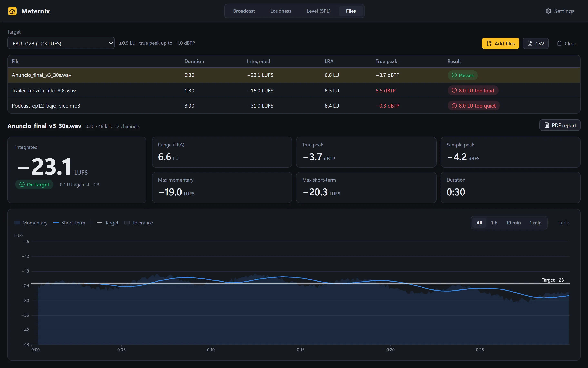Image resolution: width=588 pixels, height=368 pixels.
Task: Click the Settings gear icon
Action: point(548,11)
